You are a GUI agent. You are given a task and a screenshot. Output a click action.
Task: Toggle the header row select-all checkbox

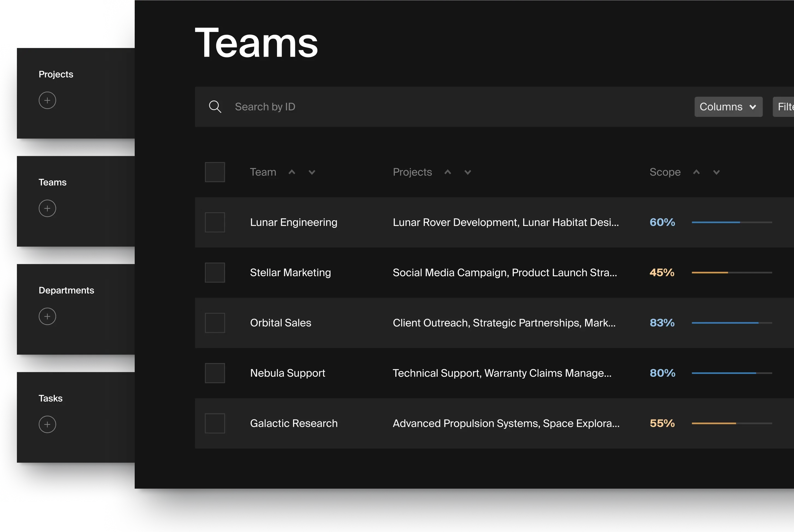tap(215, 172)
